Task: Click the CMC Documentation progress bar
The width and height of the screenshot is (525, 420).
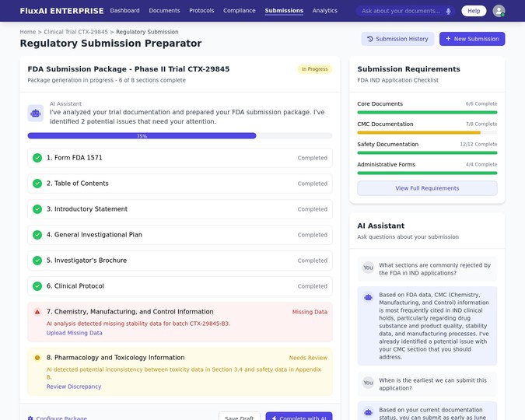Action: click(x=427, y=133)
